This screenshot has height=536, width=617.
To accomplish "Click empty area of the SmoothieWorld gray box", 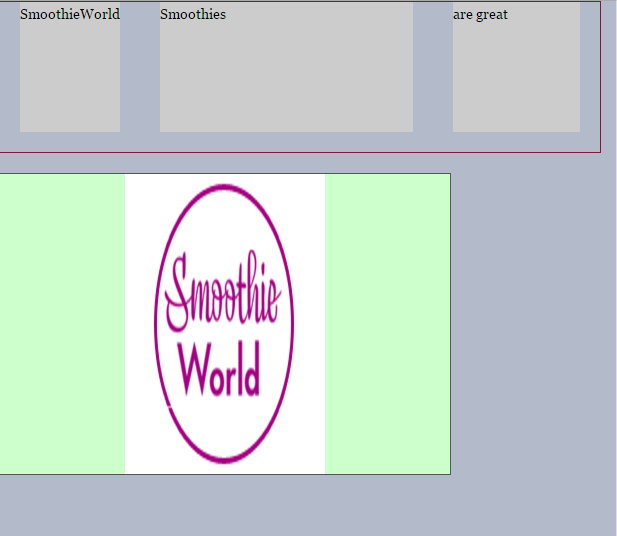I will pos(70,80).
